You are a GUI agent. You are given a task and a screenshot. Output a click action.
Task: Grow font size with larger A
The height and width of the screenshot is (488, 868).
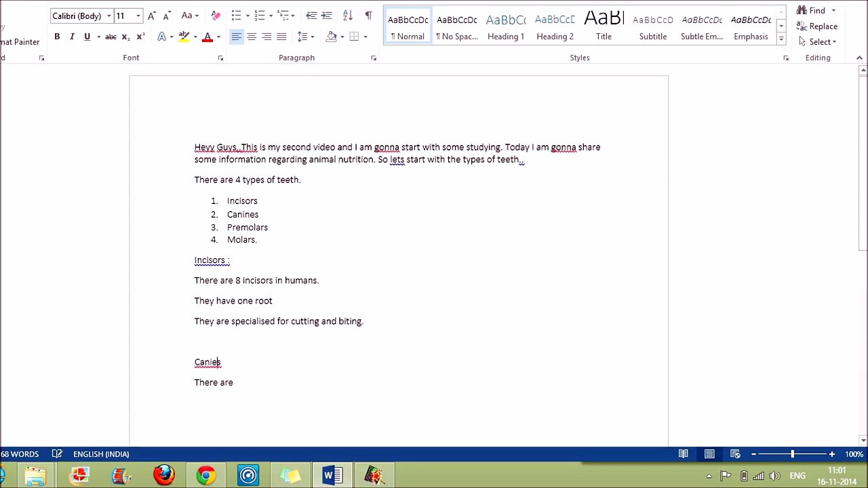[152, 16]
